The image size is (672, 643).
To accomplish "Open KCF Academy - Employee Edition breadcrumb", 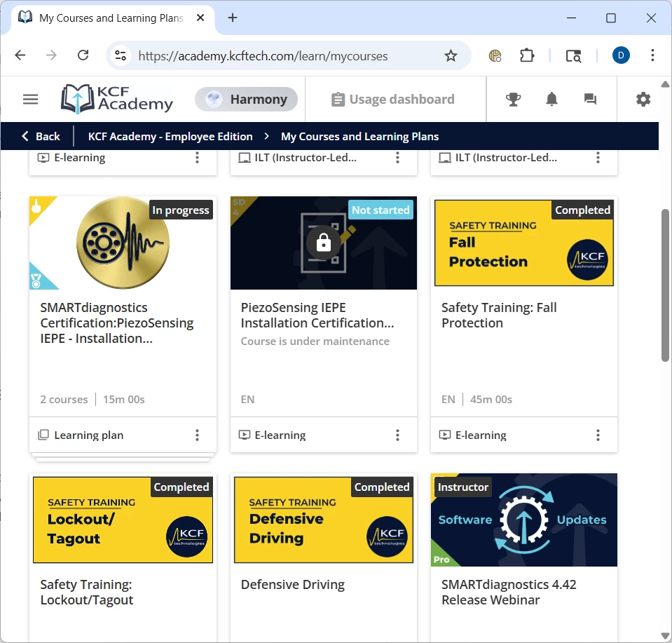I will pyautogui.click(x=170, y=137).
